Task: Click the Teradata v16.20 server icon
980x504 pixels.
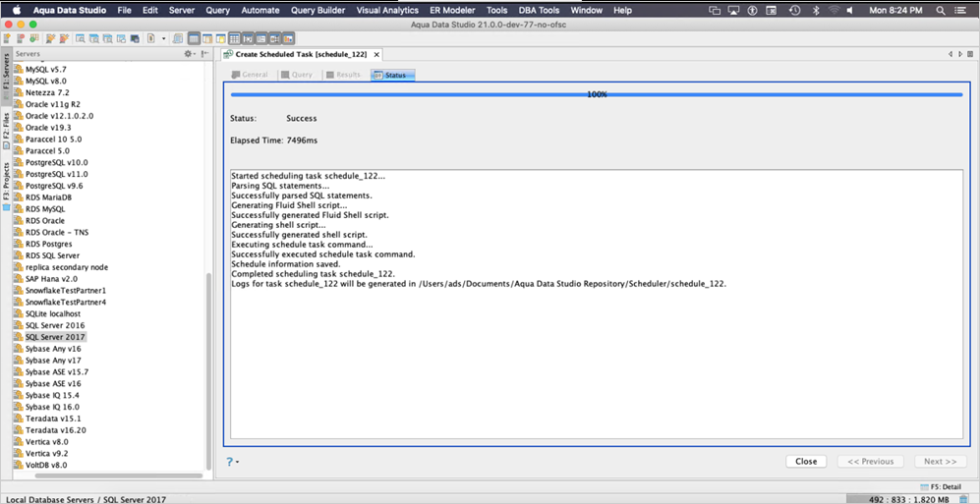Action: point(18,430)
